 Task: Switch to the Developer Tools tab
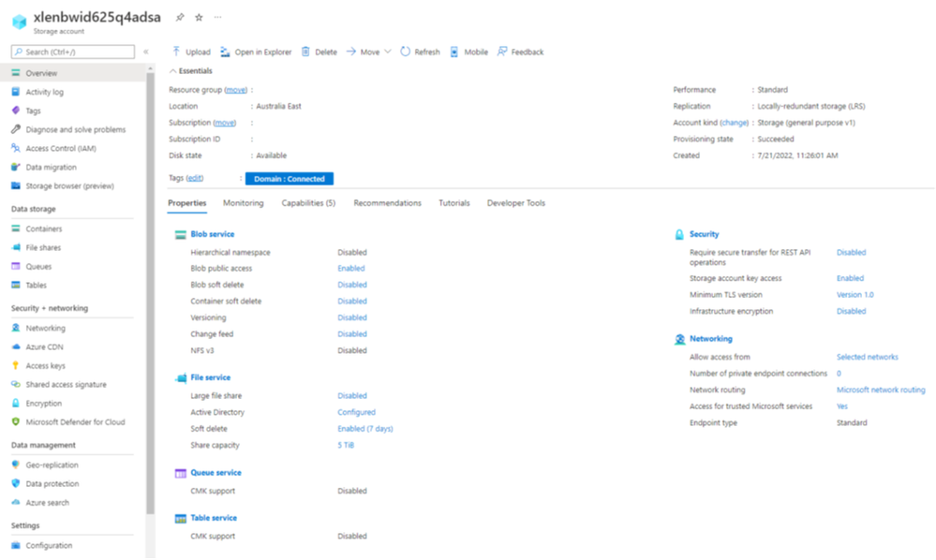click(515, 203)
